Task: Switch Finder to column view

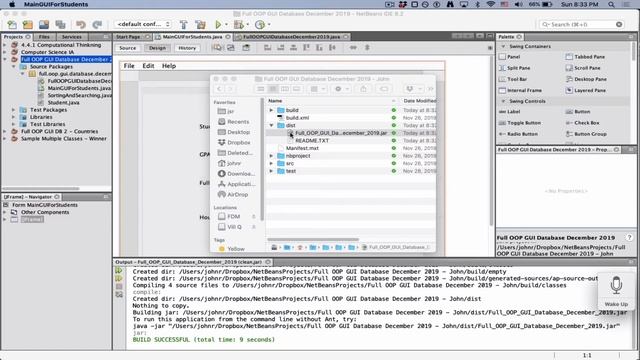Action: tap(284, 89)
